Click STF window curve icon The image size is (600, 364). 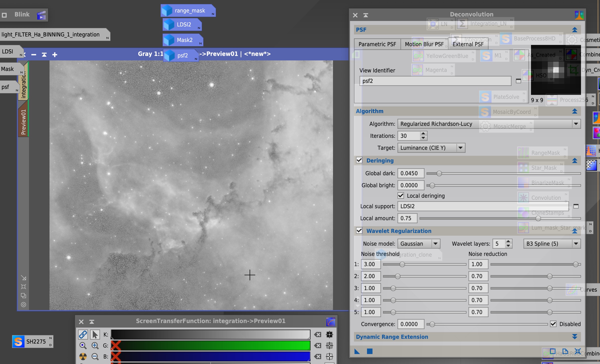(x=330, y=322)
